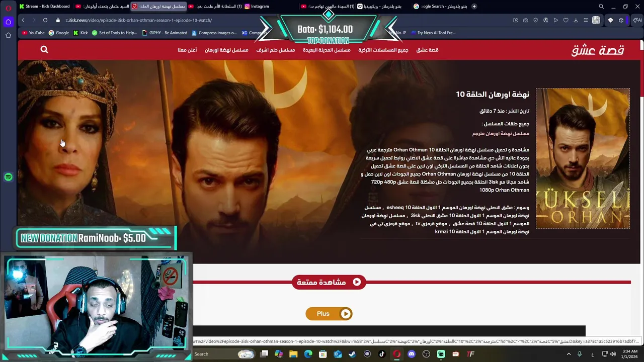Open the tab search magnifier in title bar

601,7
